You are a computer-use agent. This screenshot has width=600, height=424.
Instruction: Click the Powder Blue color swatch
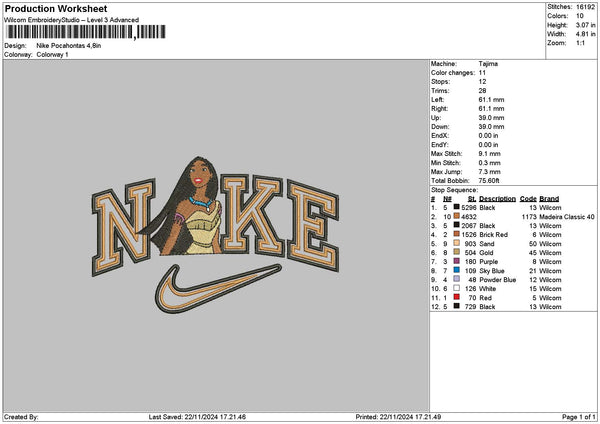click(x=457, y=279)
